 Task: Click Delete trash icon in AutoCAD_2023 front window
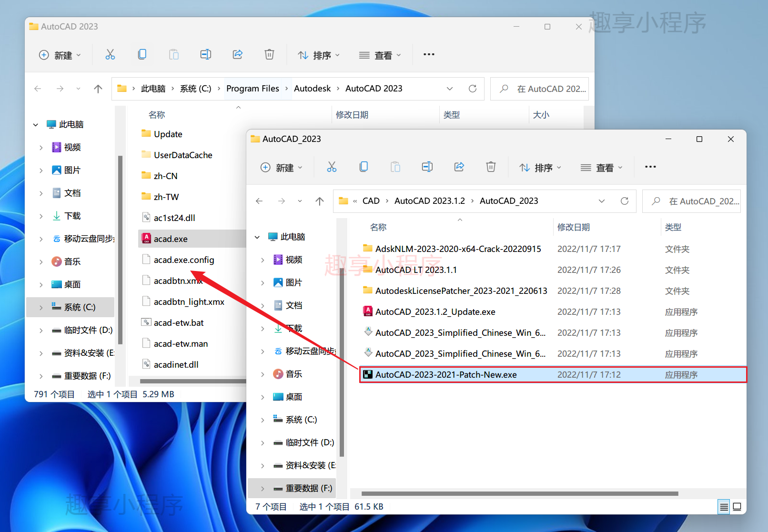pyautogui.click(x=491, y=167)
